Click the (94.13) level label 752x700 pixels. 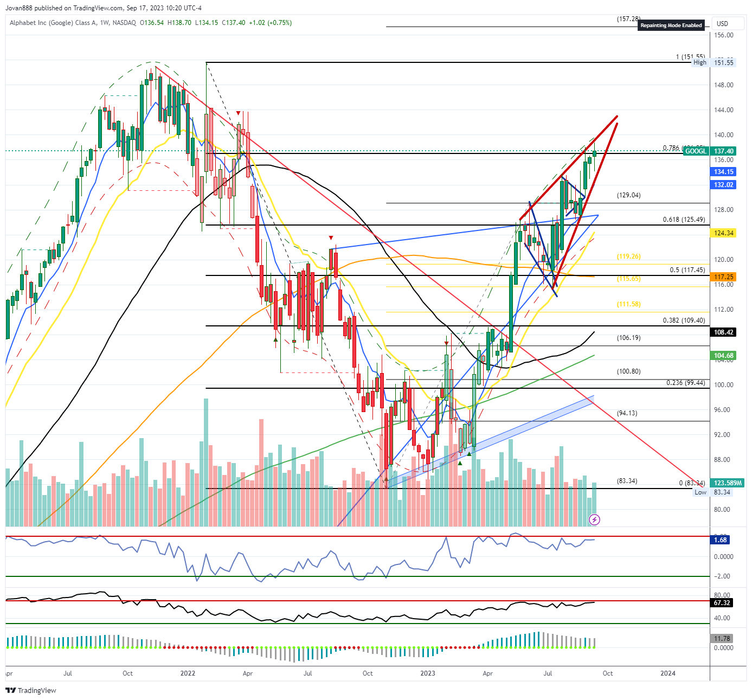(627, 413)
